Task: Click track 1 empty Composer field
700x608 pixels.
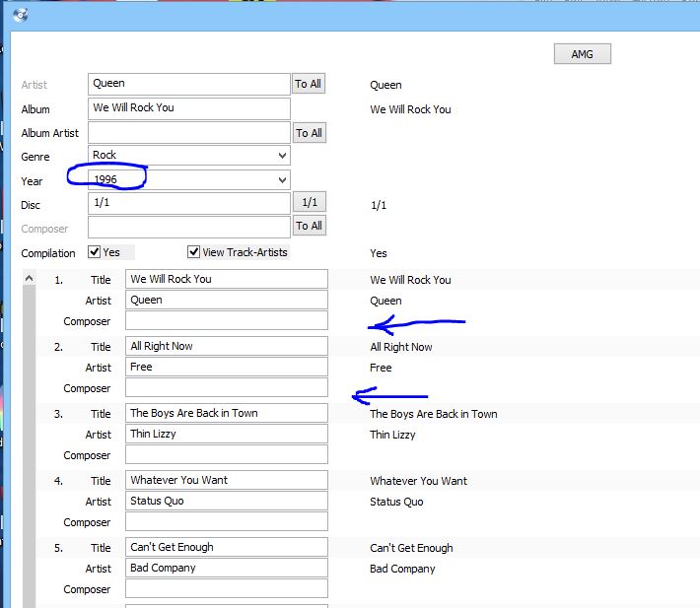Action: (x=226, y=321)
